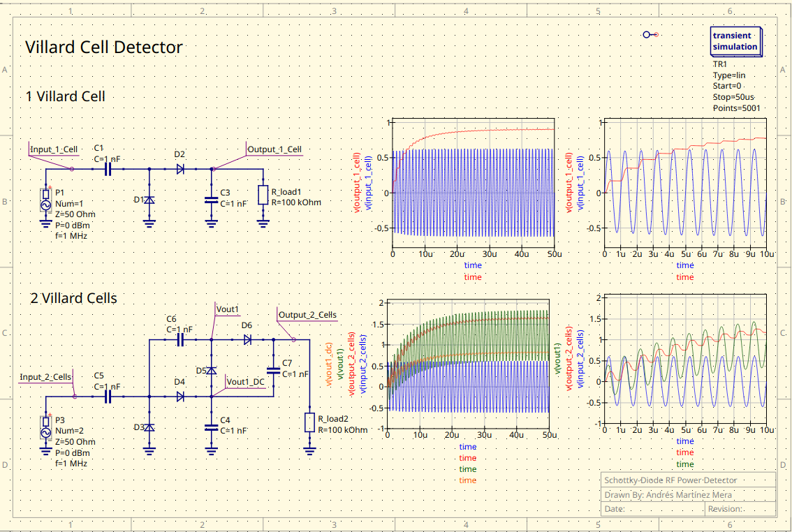The image size is (792, 532).
Task: Select the R_load2 resistor symbol
Action: pos(309,421)
